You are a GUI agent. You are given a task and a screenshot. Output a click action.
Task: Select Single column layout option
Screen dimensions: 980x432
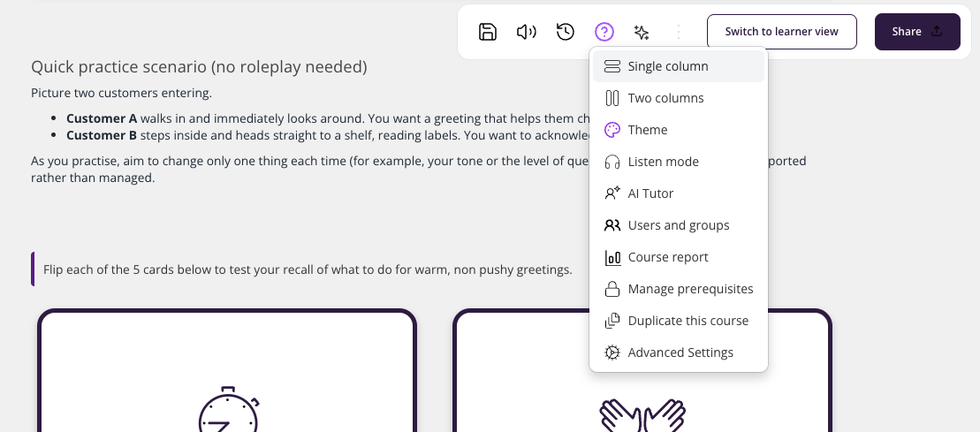coord(678,66)
